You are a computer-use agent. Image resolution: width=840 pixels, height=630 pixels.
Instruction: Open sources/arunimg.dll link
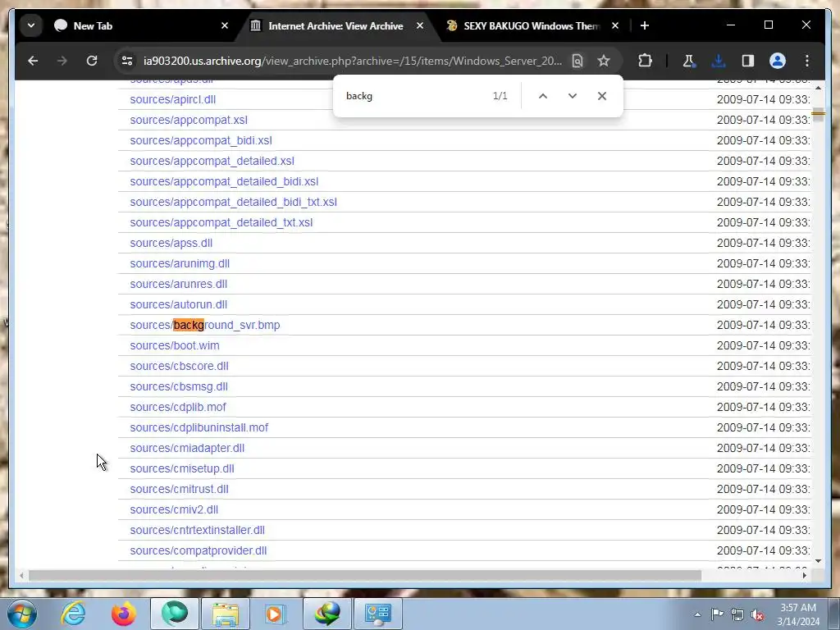[180, 263]
